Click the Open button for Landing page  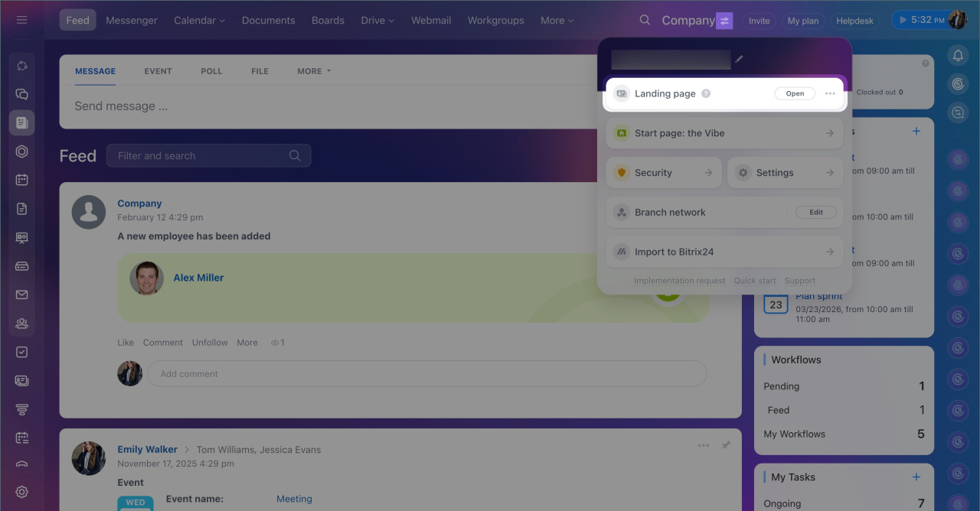coord(795,93)
